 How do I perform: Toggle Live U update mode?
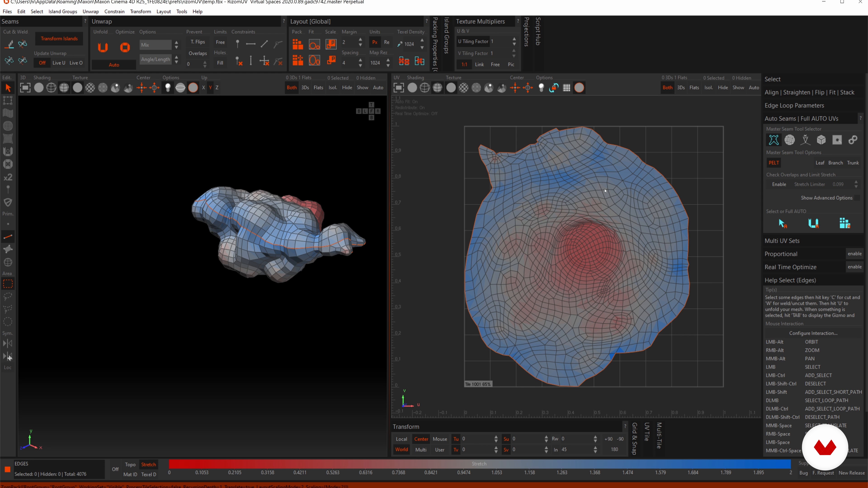click(x=59, y=63)
